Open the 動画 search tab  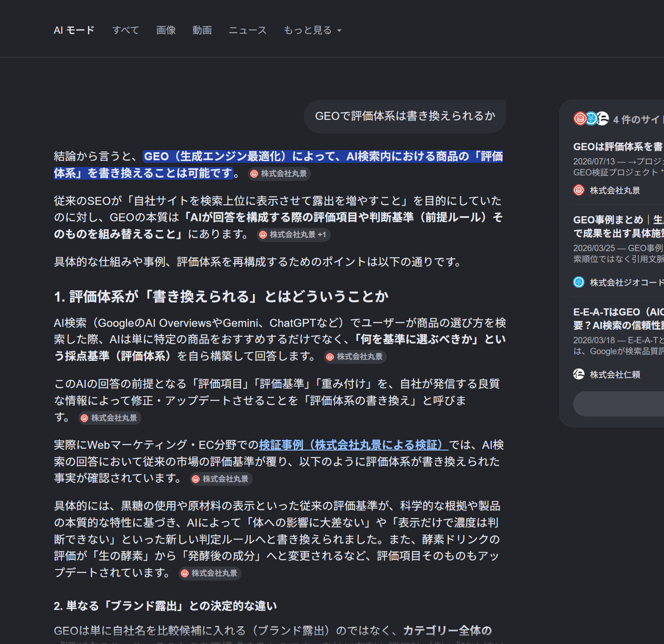pyautogui.click(x=202, y=30)
